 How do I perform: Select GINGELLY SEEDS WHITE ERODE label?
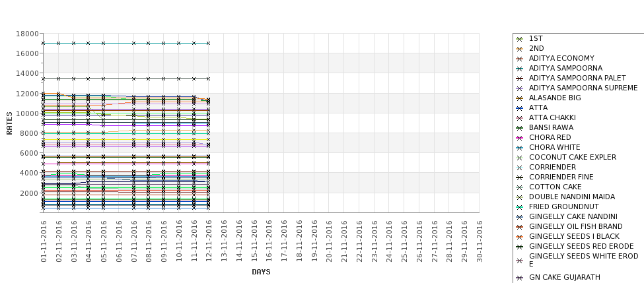click(584, 260)
